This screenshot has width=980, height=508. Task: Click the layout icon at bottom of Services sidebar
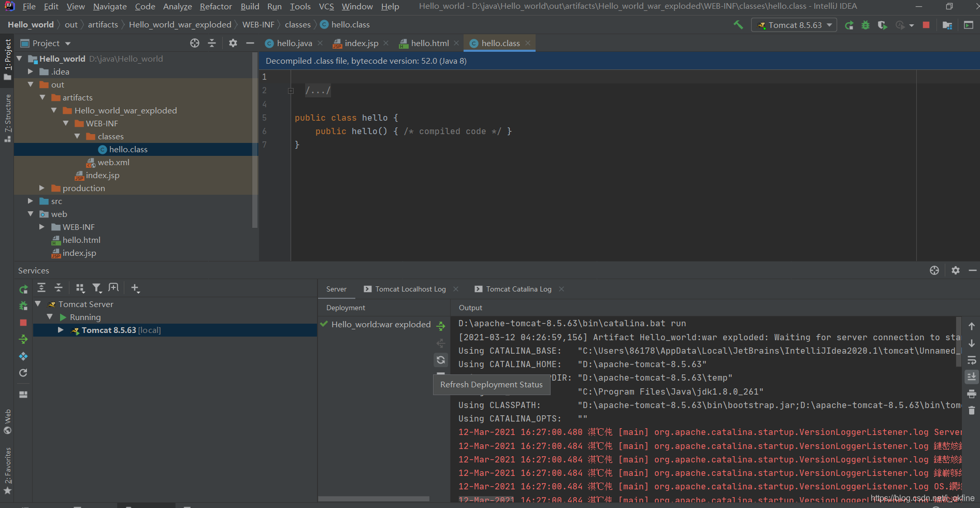23,394
